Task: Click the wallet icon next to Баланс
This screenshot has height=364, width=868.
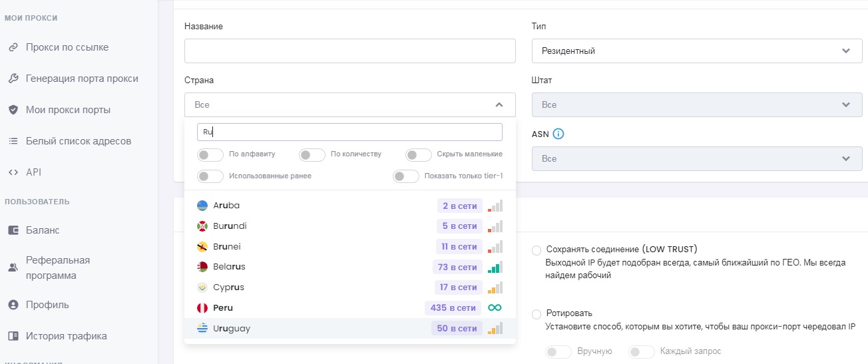Action: tap(13, 230)
